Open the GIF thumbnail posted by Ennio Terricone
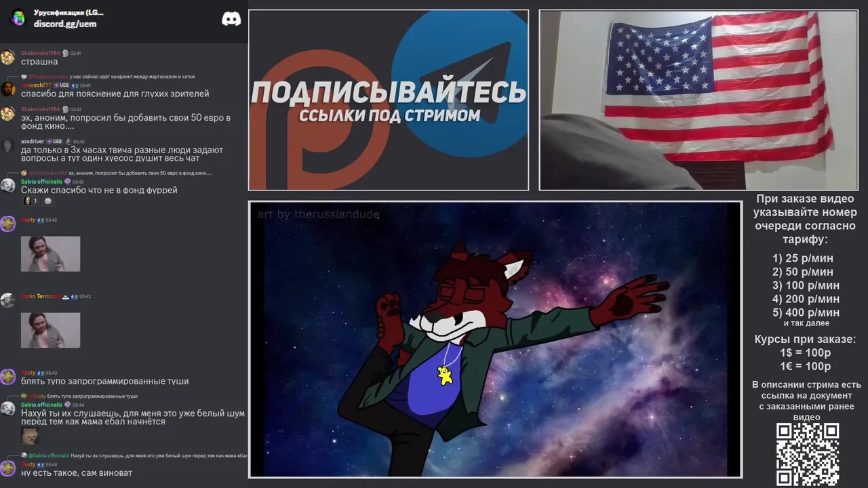Viewport: 868px width, 488px height. pos(50,330)
